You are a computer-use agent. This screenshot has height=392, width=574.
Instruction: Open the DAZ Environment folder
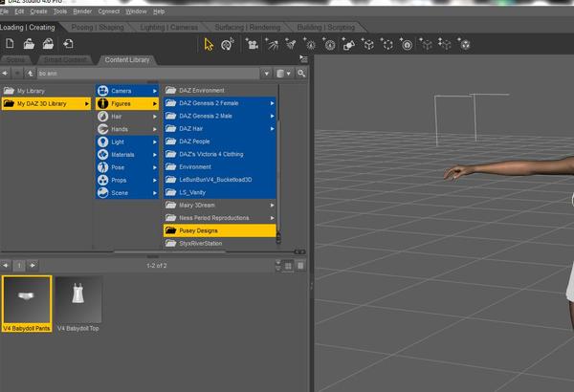point(220,91)
